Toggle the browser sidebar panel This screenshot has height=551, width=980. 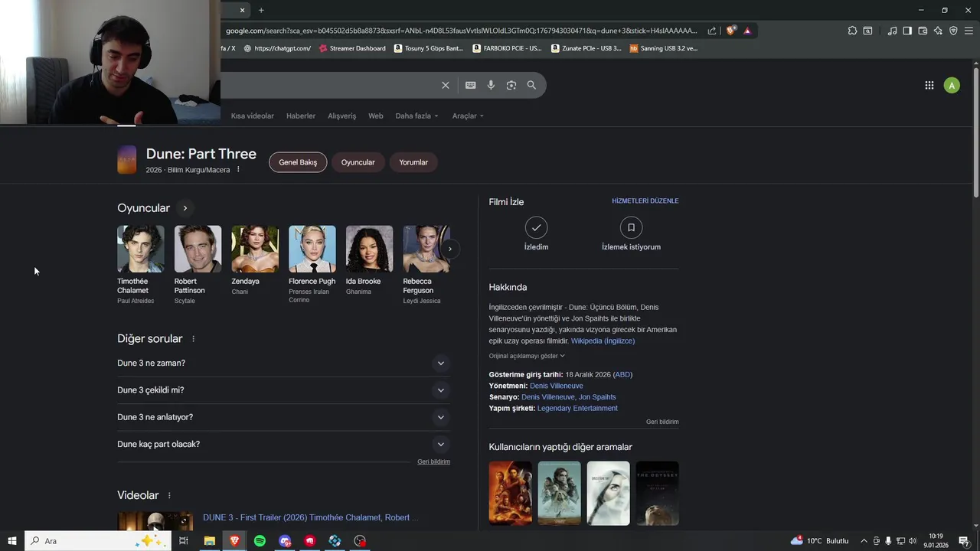point(907,31)
